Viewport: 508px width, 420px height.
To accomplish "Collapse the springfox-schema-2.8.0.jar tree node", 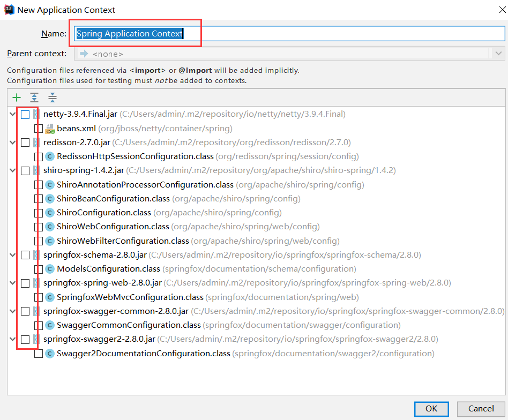I will tap(12, 255).
